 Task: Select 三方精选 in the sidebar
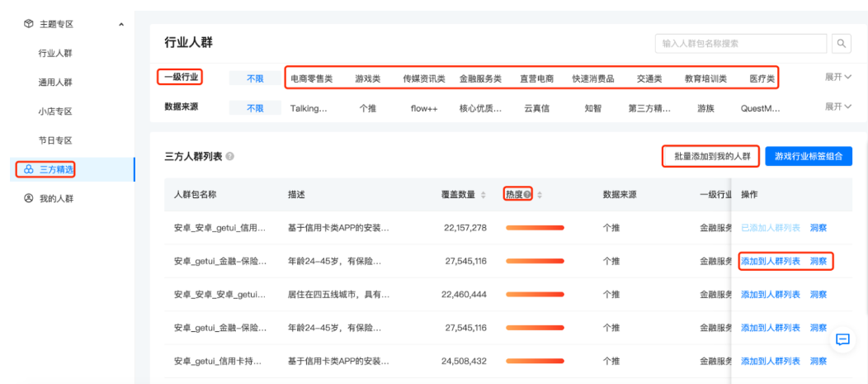coord(72,169)
